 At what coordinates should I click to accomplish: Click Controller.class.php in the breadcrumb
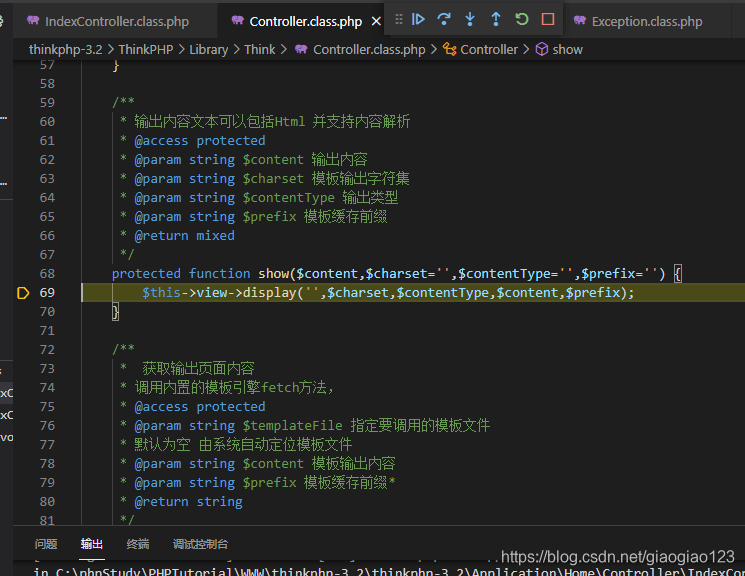click(369, 49)
